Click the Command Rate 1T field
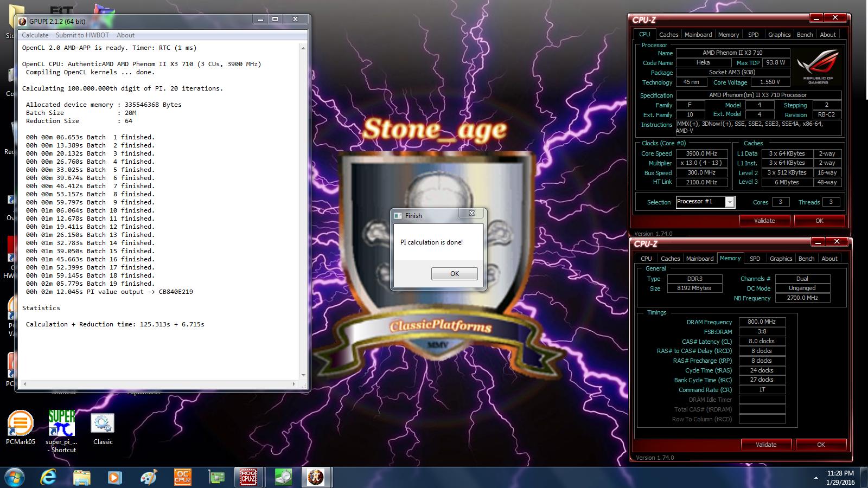 point(762,389)
